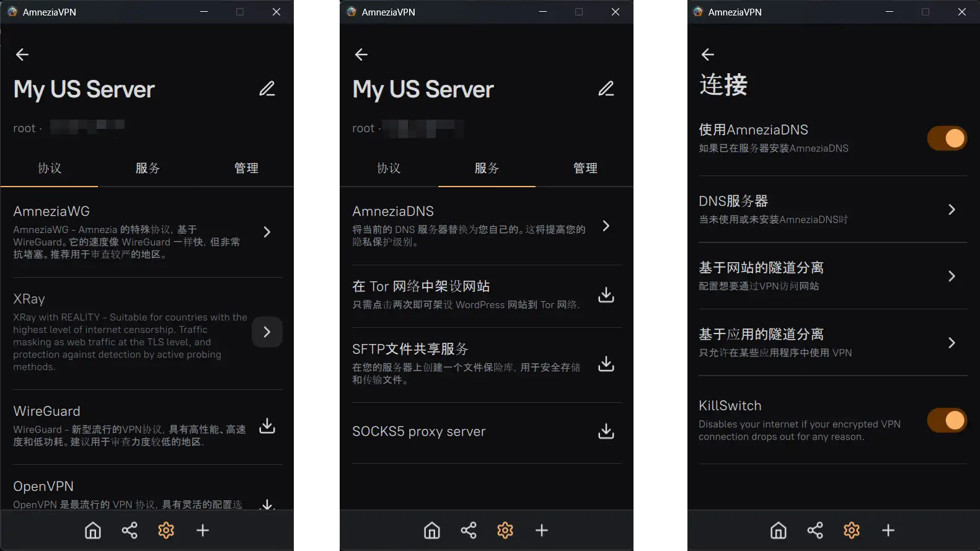Screen dimensions: 980x551
Task: Edit server name pencil in middle window
Action: point(606,89)
